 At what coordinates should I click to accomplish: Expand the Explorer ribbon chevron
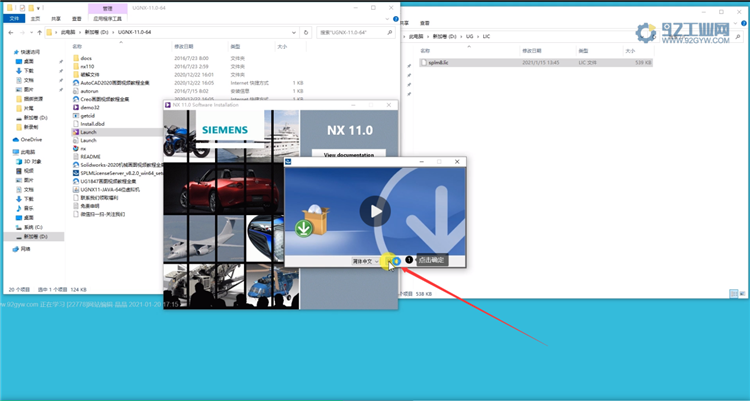387,19
